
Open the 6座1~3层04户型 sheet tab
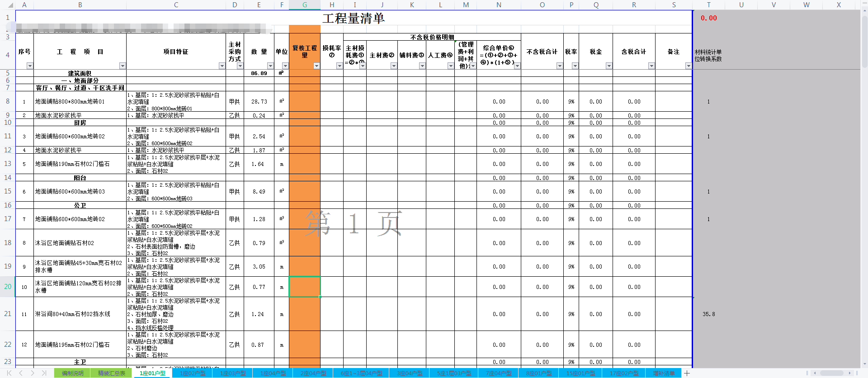point(361,373)
